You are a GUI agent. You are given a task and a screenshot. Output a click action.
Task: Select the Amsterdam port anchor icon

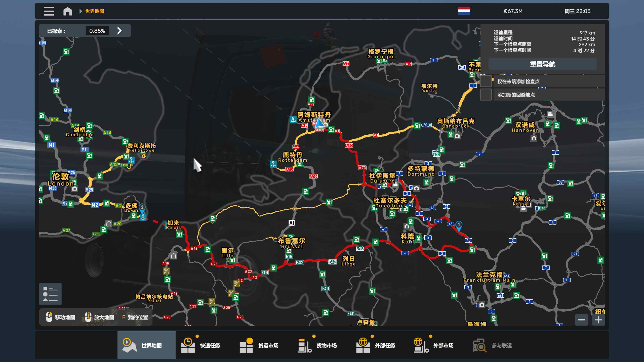[293, 119]
